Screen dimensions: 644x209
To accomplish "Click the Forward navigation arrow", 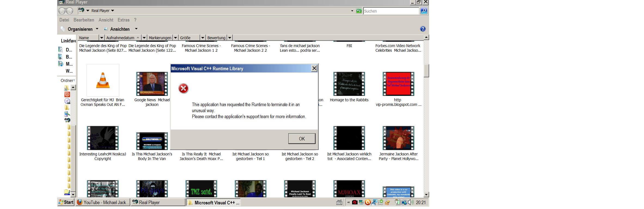I will pyautogui.click(x=70, y=11).
